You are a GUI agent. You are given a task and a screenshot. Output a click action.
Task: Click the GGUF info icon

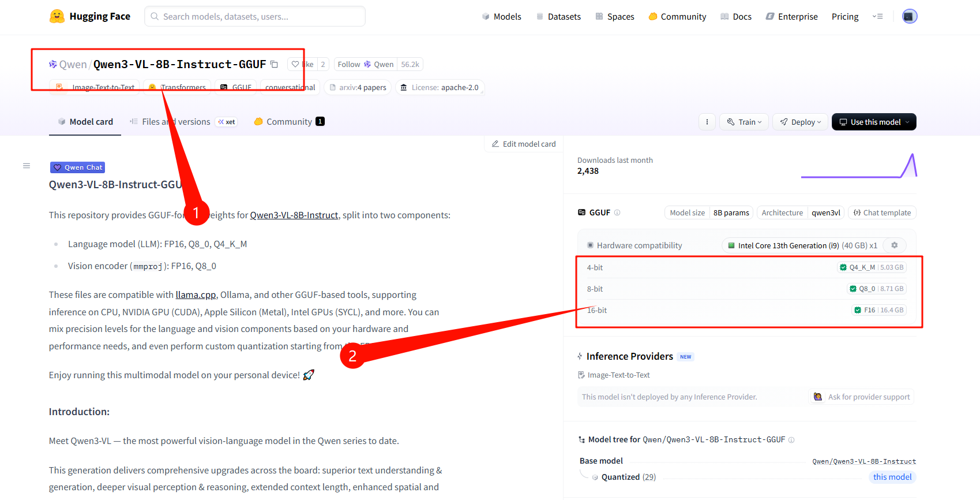(x=617, y=212)
